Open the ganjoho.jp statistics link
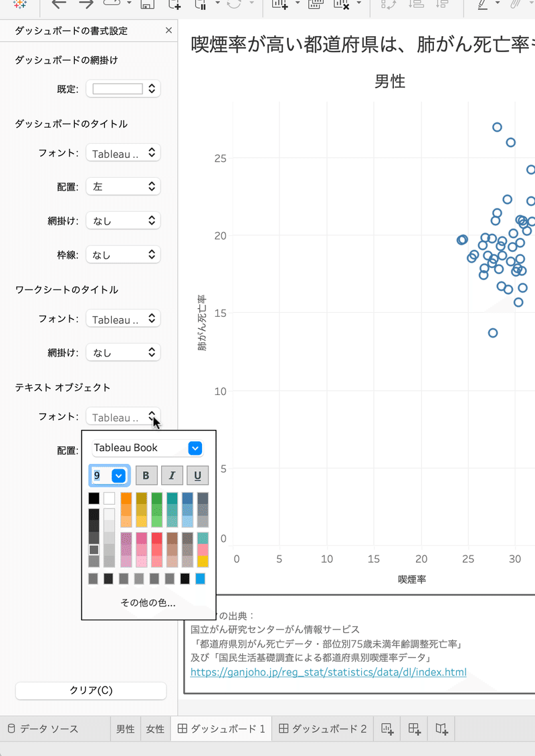Screen dimensions: 535x756 tap(328, 672)
